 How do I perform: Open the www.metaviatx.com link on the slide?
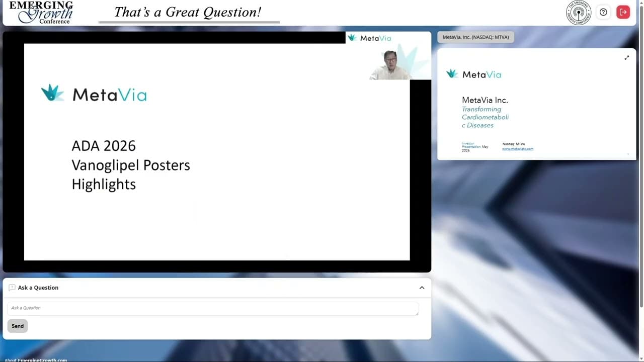(518, 149)
